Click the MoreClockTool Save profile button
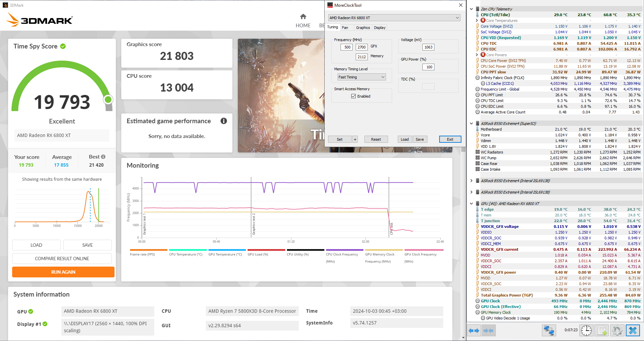Screen dimensions: 644x341 pos(420,139)
